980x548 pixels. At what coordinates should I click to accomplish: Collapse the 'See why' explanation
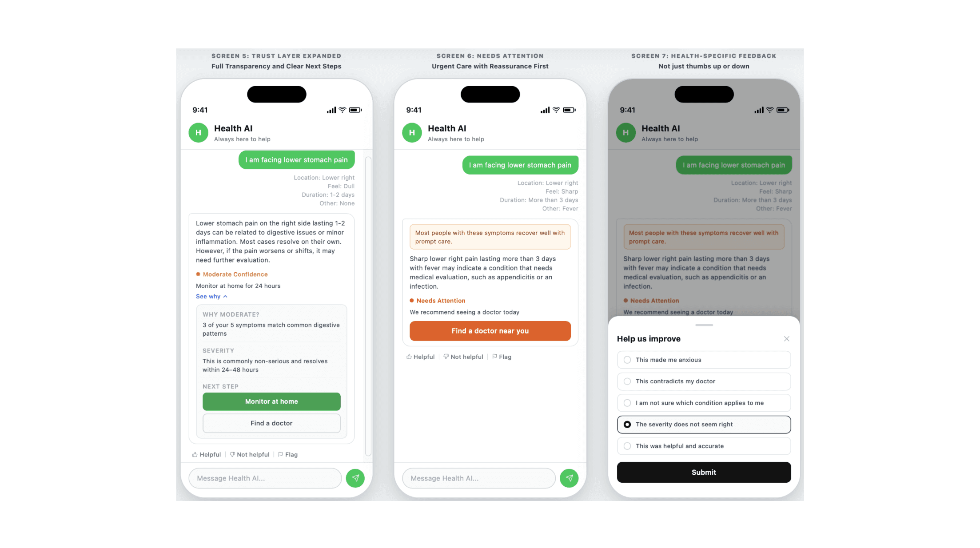pos(211,297)
